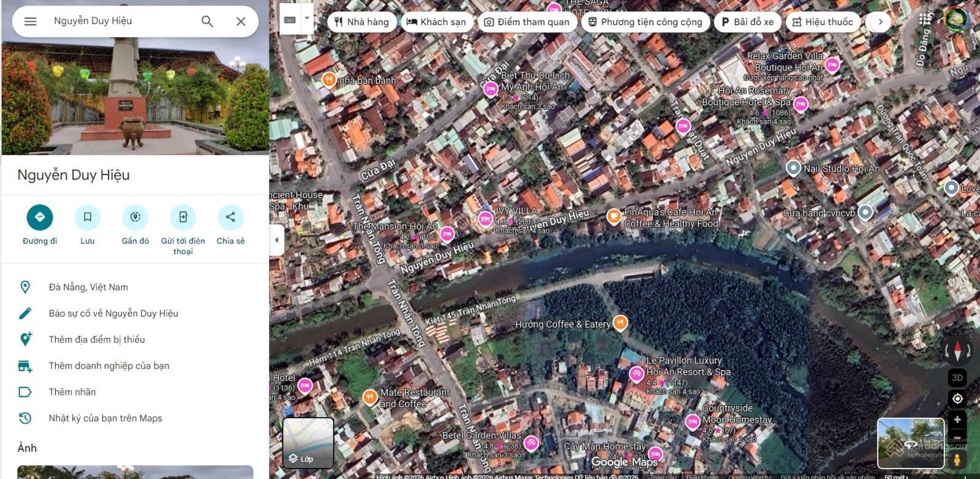Image resolution: width=980 pixels, height=479 pixels.
Task: Show your location on the map
Action: pos(957,399)
